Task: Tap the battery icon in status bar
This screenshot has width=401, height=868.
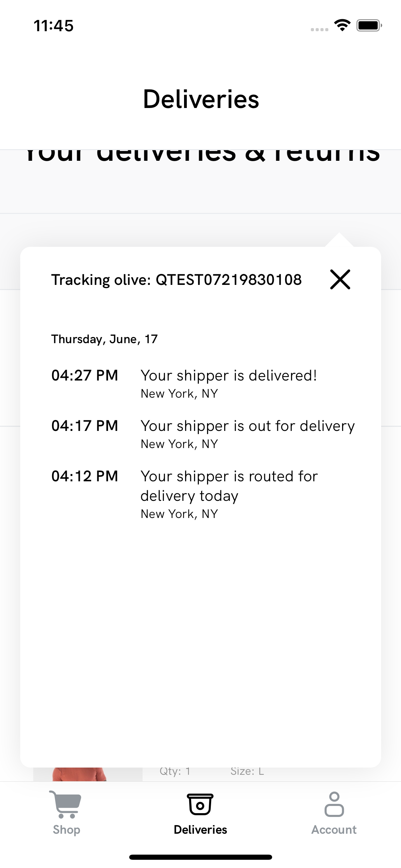Action: point(369,25)
